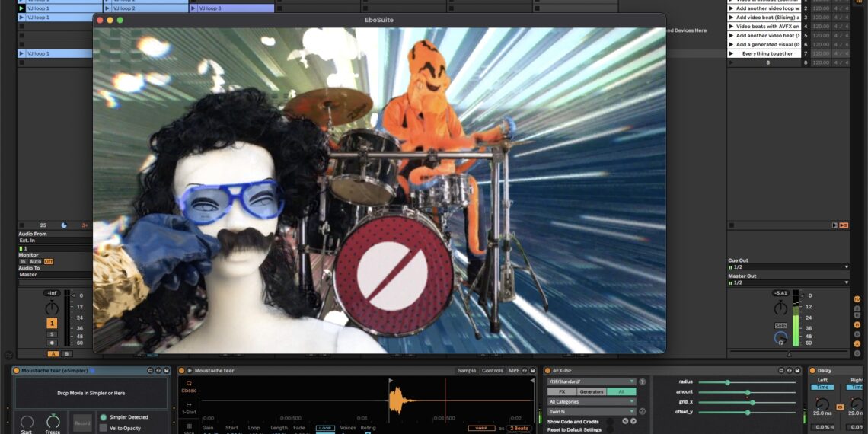Open the Twirl.fs shader dropdown

point(591,411)
